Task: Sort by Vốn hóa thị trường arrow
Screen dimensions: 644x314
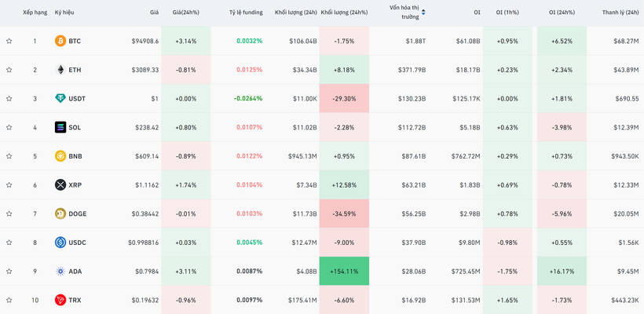Action: tap(424, 13)
